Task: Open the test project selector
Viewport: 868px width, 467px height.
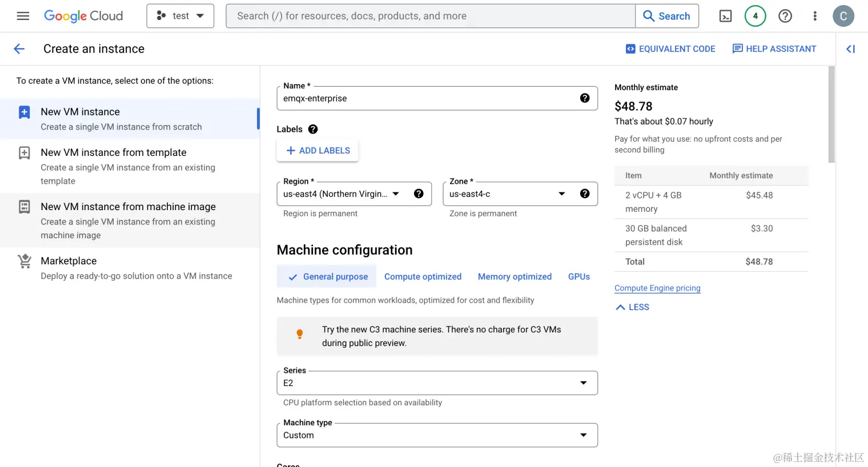Action: click(x=180, y=16)
